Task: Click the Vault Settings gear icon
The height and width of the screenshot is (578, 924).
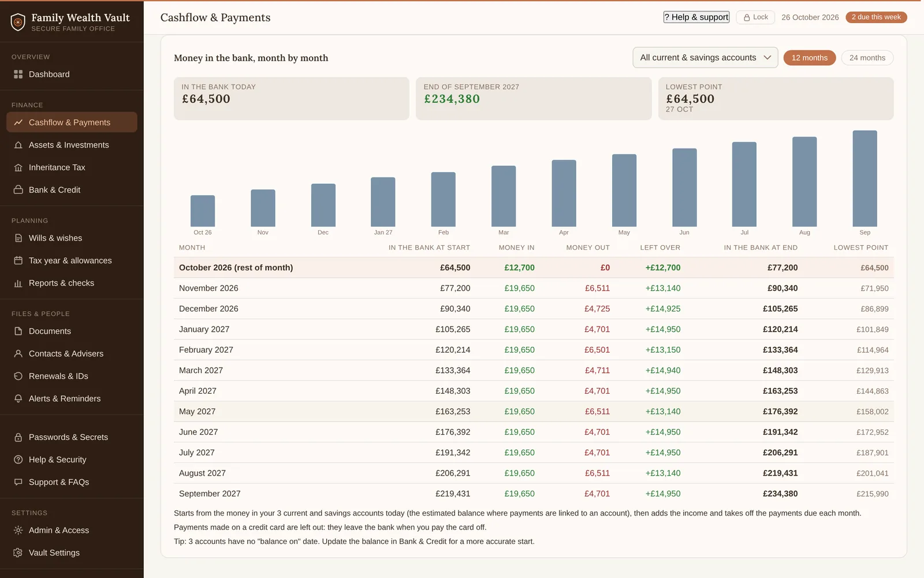Action: pyautogui.click(x=18, y=553)
